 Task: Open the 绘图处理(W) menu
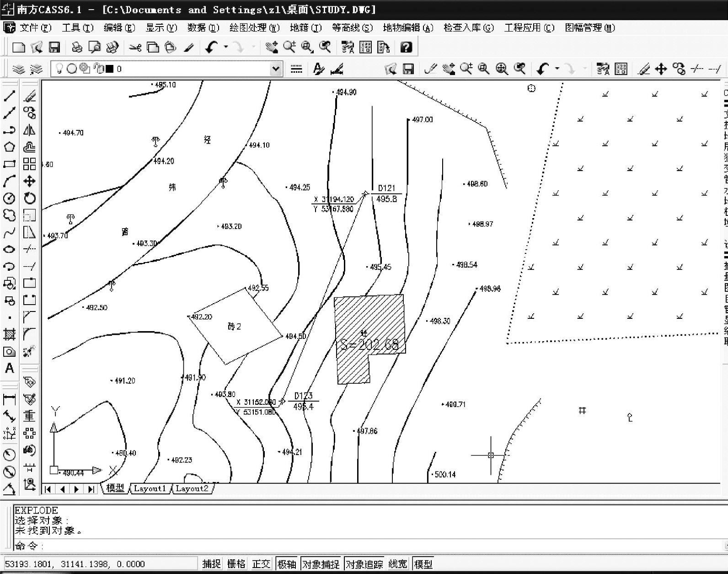(254, 28)
